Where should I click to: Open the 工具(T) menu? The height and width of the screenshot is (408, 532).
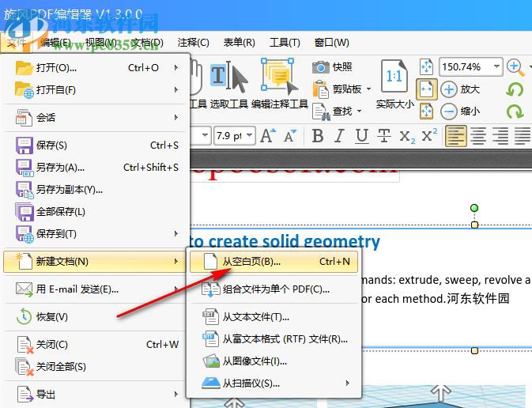[285, 43]
